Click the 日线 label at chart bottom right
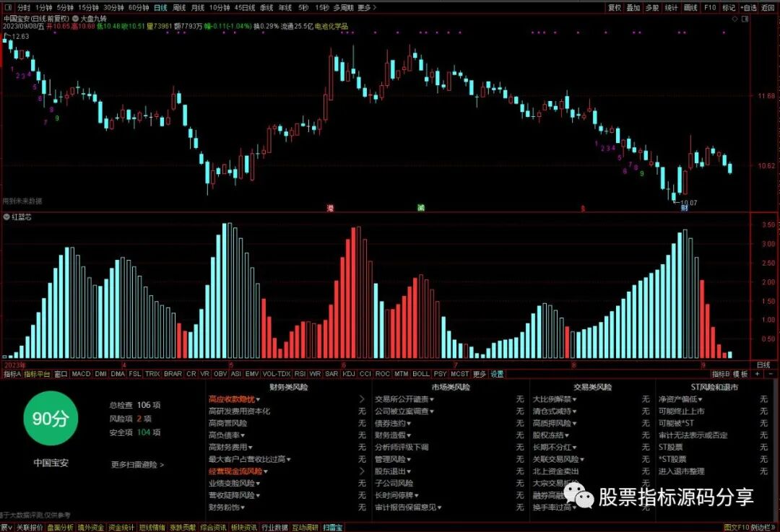Viewport: 780px width, 532px height. (763, 365)
